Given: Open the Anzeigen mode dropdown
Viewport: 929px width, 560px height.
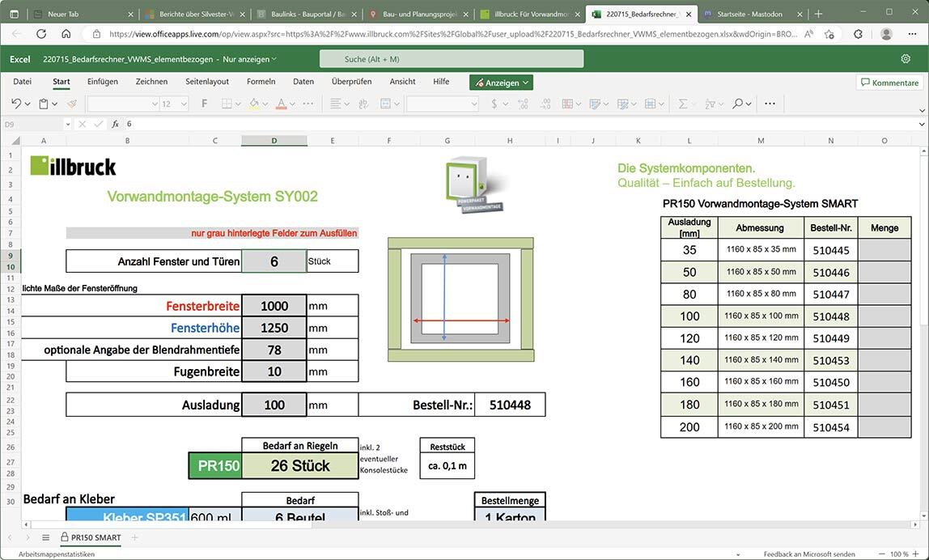Looking at the screenshot, I should [x=501, y=83].
